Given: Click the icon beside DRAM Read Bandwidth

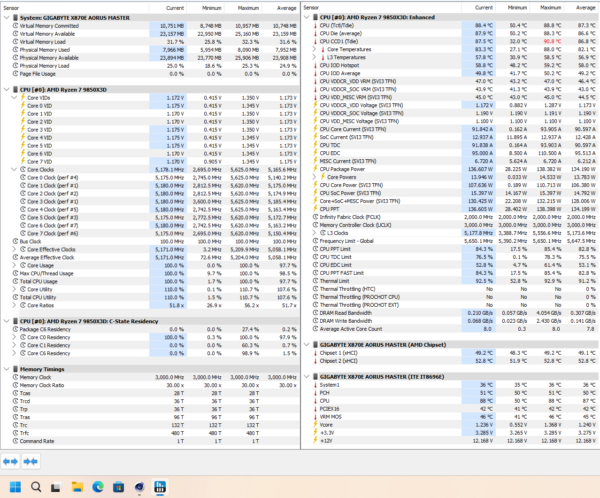Looking at the screenshot, I should coord(315,313).
